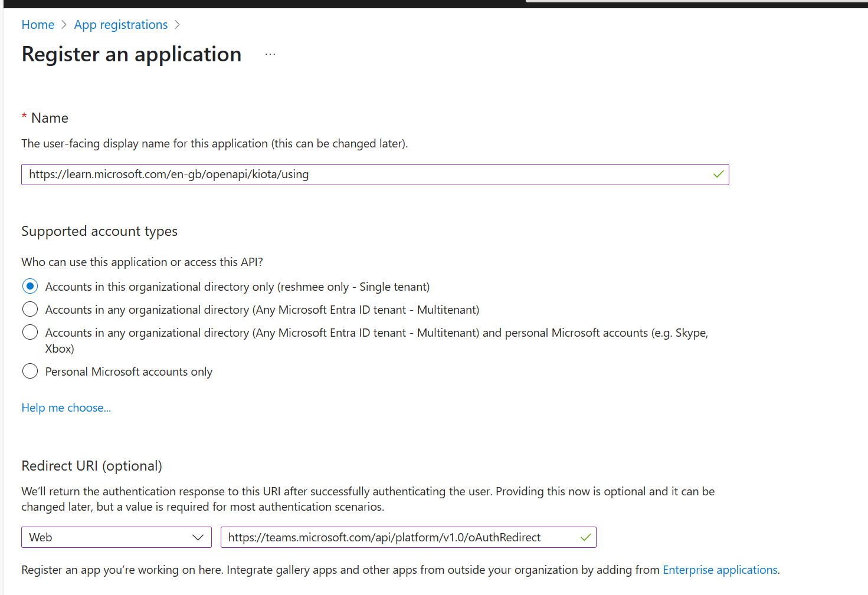Click the green checkmark in the Redirect URI field
This screenshot has width=868, height=595.
(x=585, y=537)
